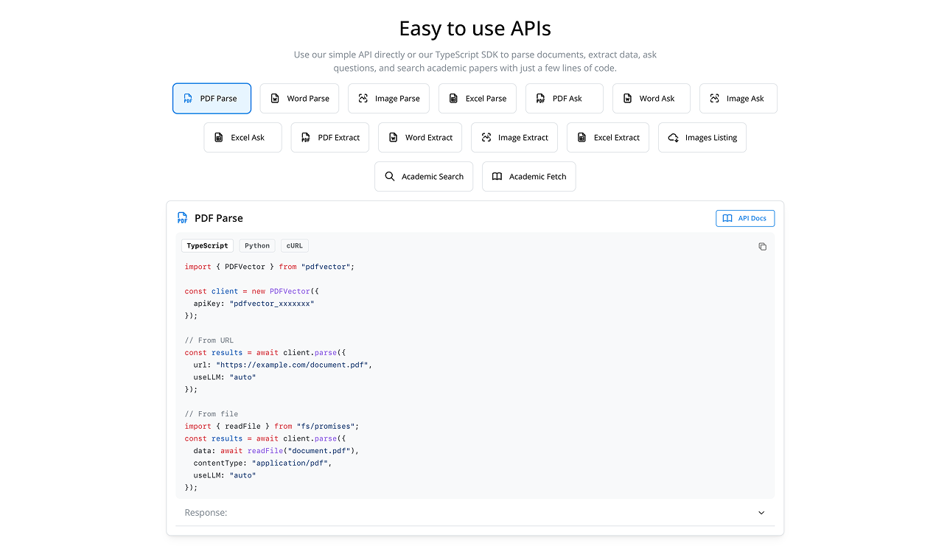Switch to the TypeScript code tab
The height and width of the screenshot is (560, 936).
coord(207,246)
